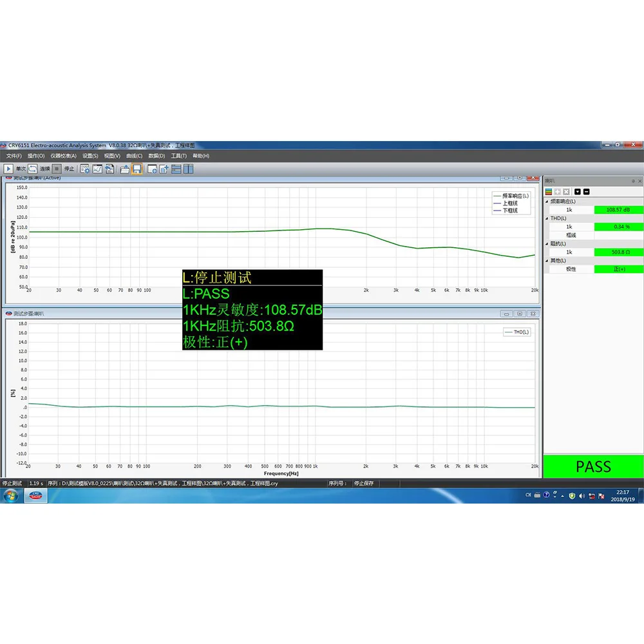Collapse the 其他(L) group
The height and width of the screenshot is (644, 644).
[547, 261]
